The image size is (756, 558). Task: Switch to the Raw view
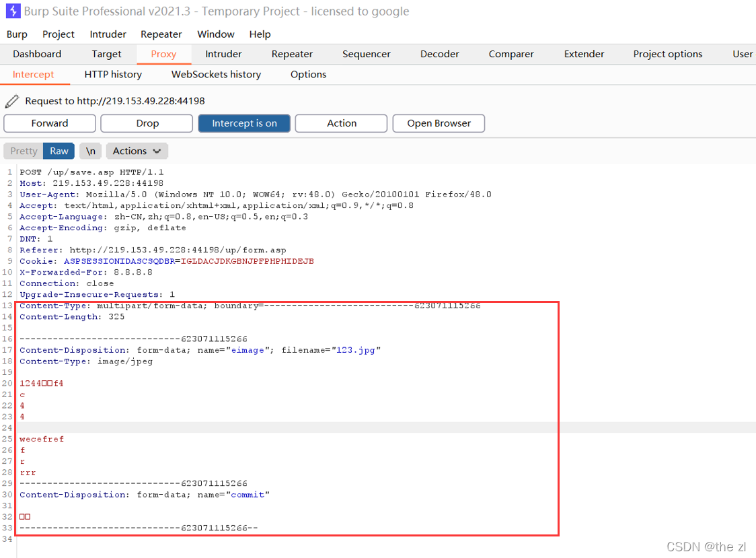[x=59, y=151]
